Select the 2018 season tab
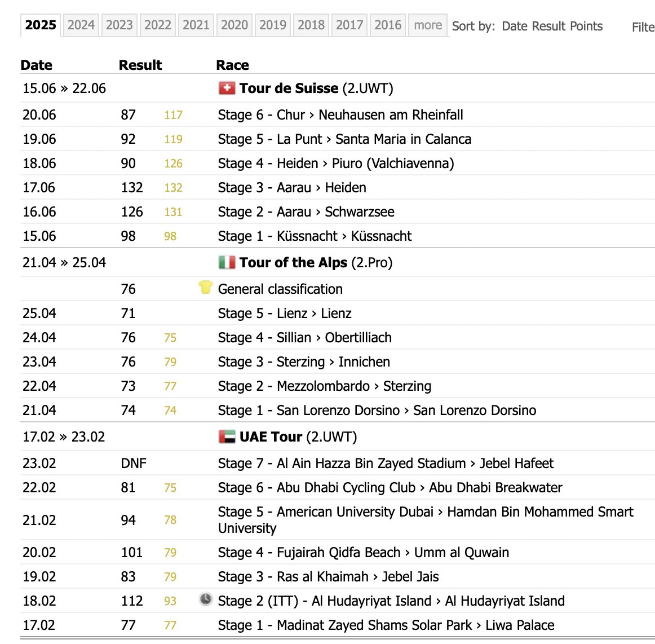The image size is (655, 644). [x=311, y=25]
